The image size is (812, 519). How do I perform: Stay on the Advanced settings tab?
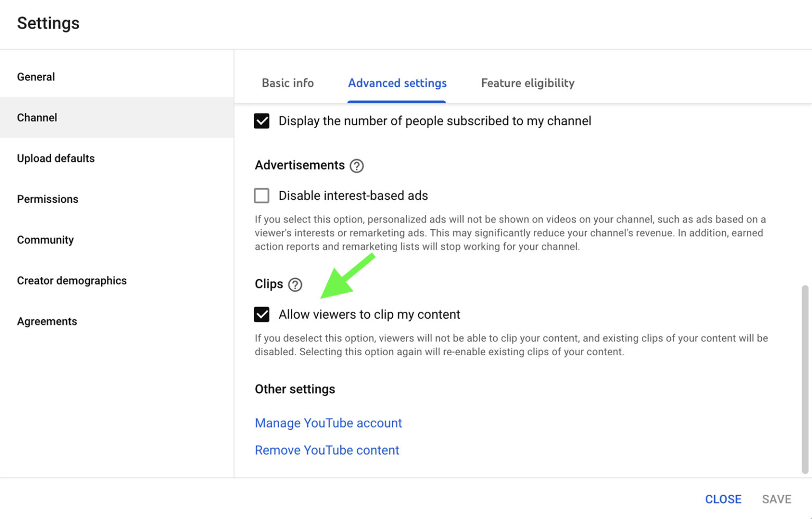[x=397, y=83]
